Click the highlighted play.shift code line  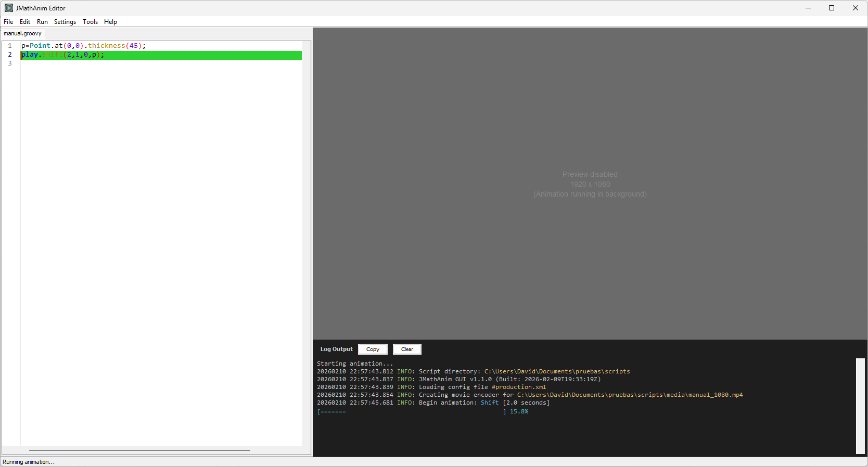156,55
